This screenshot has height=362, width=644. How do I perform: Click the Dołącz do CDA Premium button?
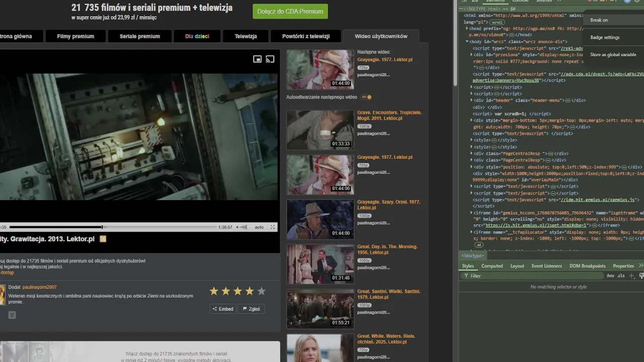[x=290, y=11]
